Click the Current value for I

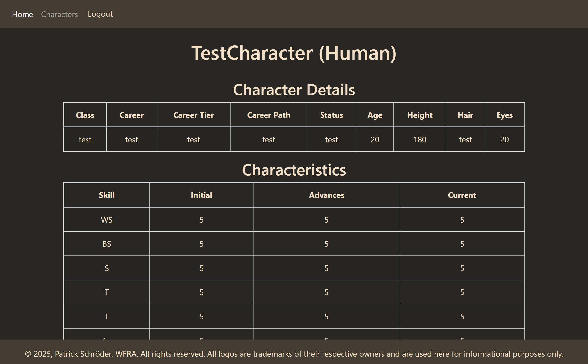pos(462,317)
